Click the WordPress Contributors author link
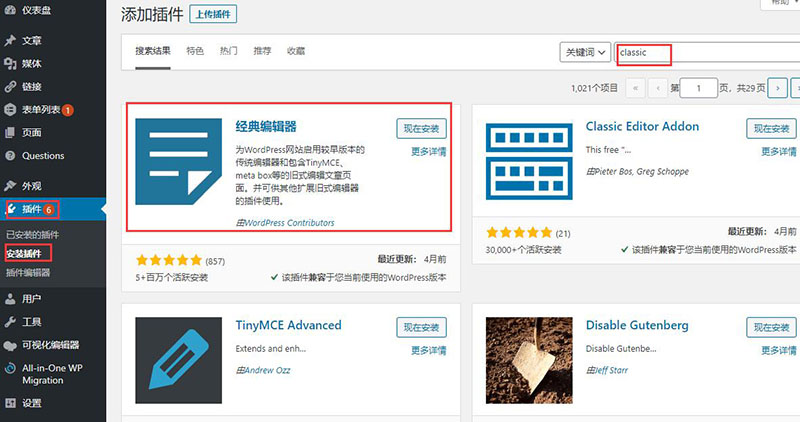Screen dimensions: 800x422 [x=289, y=223]
